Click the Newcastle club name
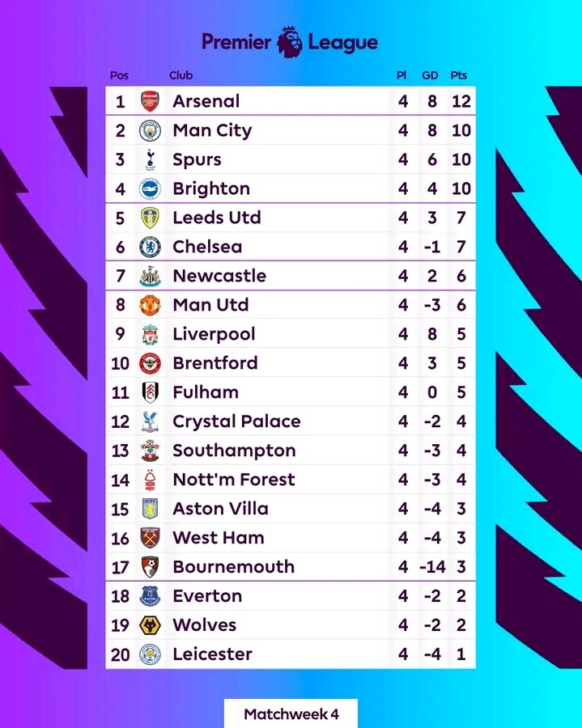This screenshot has height=728, width=582. pyautogui.click(x=219, y=276)
